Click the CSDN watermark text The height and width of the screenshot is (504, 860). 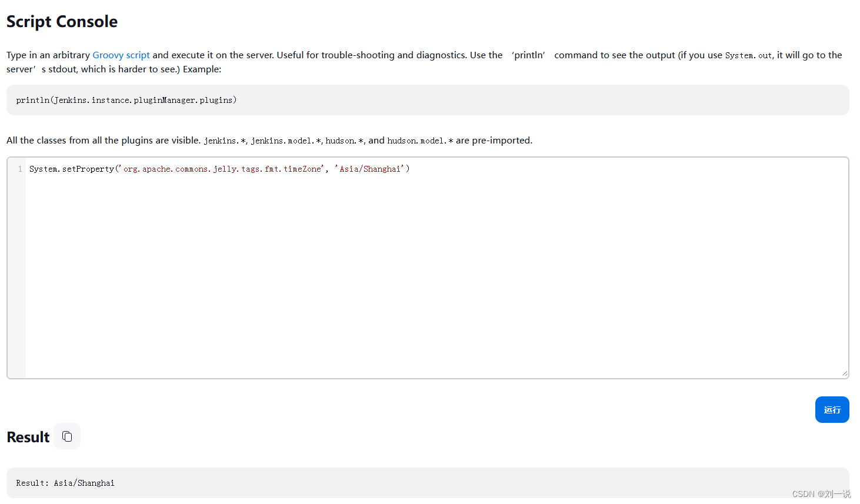tap(821, 494)
